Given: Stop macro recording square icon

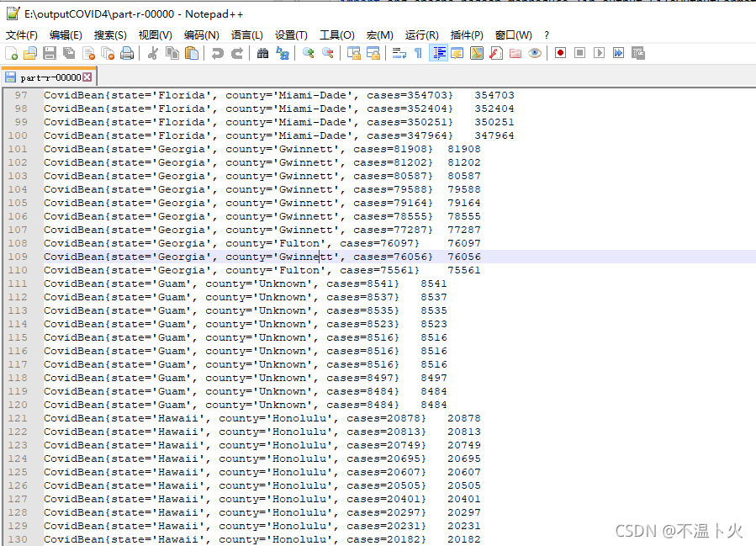Looking at the screenshot, I should [580, 53].
